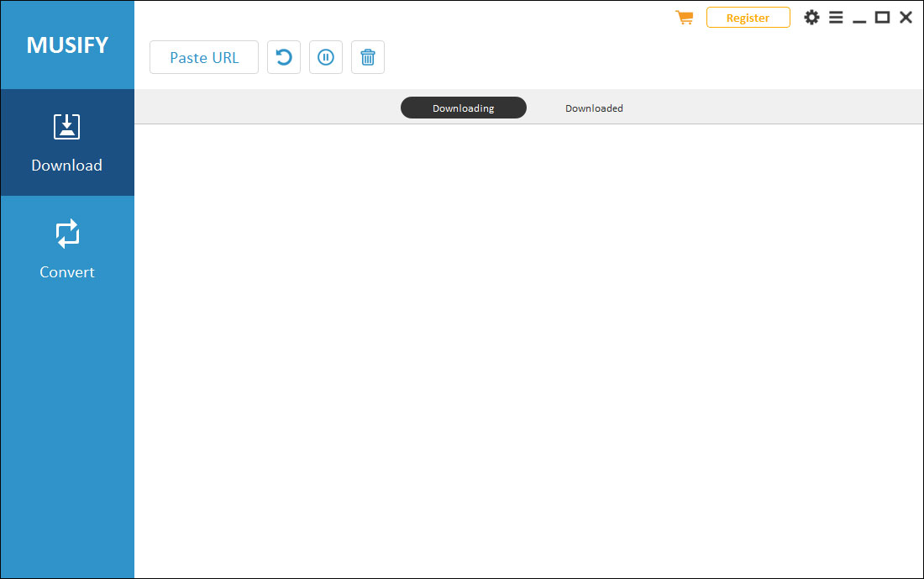The width and height of the screenshot is (924, 579).
Task: Click the Convert sidebar label
Action: click(66, 271)
